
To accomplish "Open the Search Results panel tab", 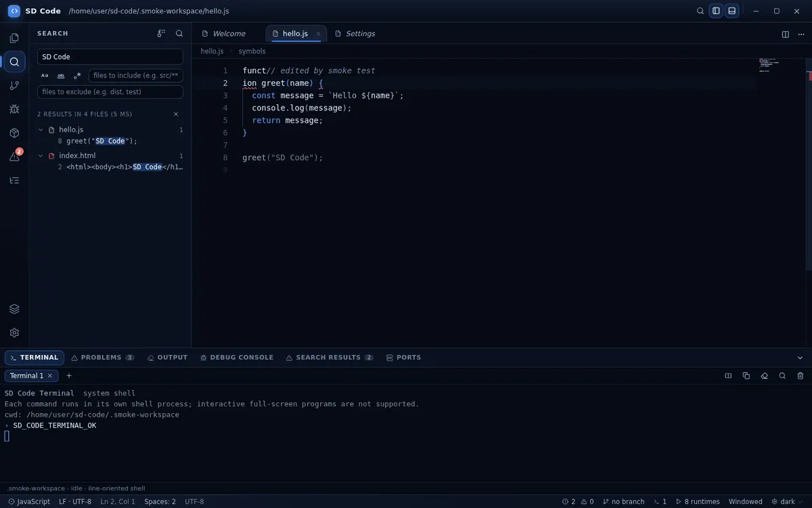I will click(x=330, y=358).
